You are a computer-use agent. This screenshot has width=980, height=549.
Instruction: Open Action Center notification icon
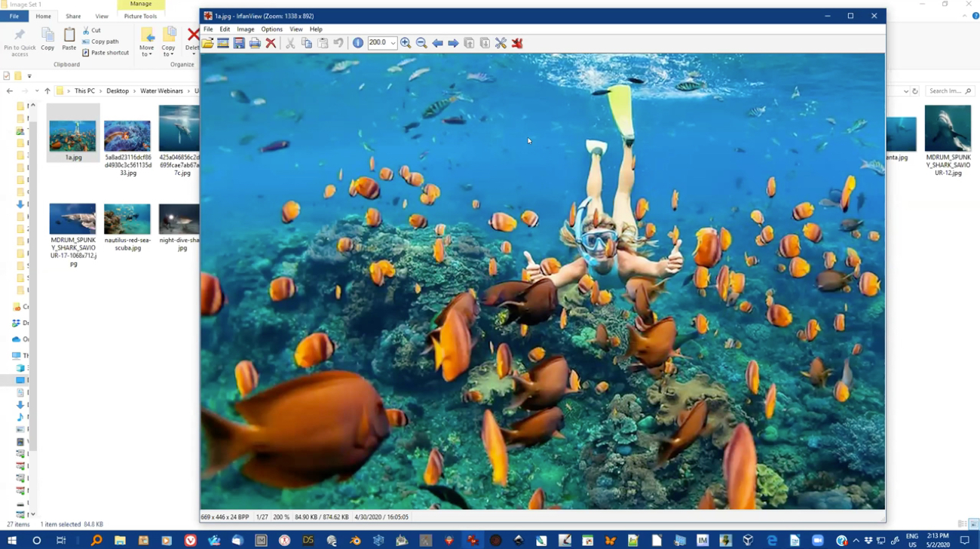[x=964, y=540]
